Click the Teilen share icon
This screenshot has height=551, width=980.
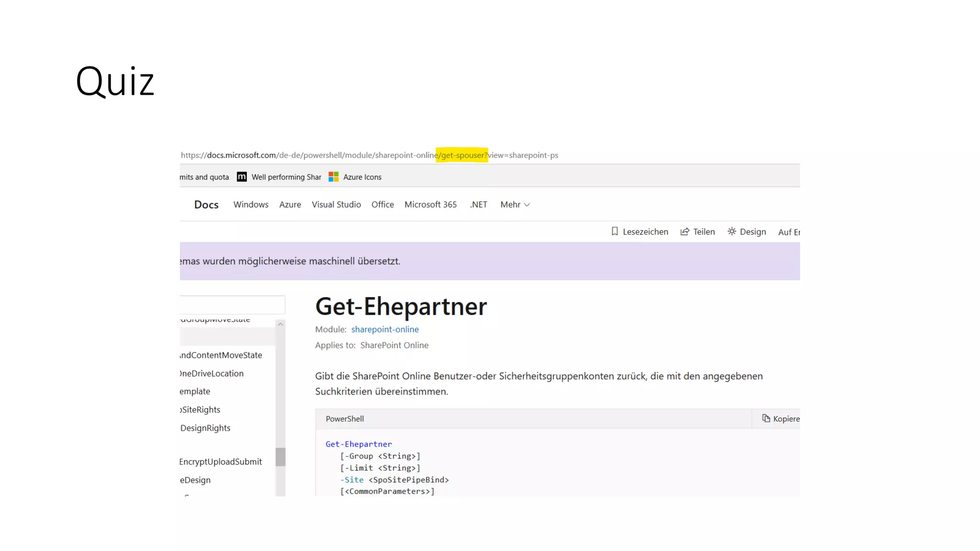tap(685, 231)
